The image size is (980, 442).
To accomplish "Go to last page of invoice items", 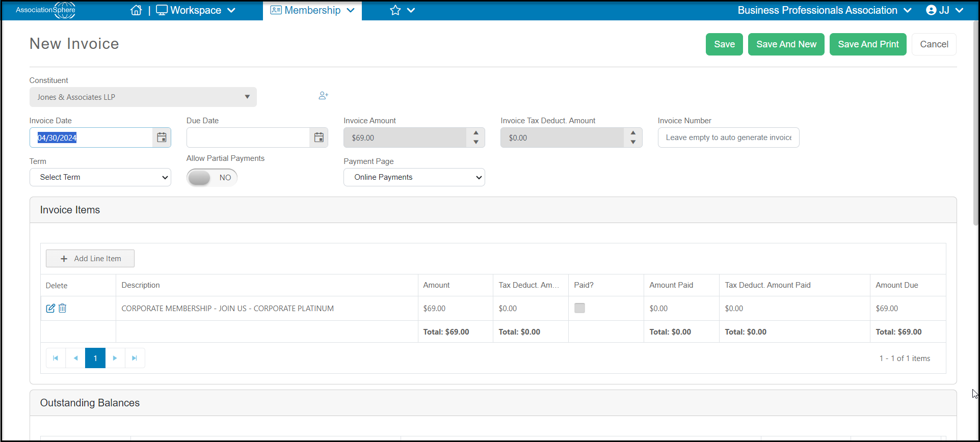I will pos(135,358).
